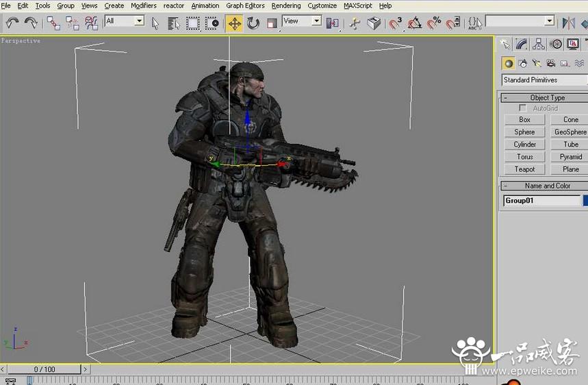
Task: Open the Modify panel tab
Action: pos(521,45)
